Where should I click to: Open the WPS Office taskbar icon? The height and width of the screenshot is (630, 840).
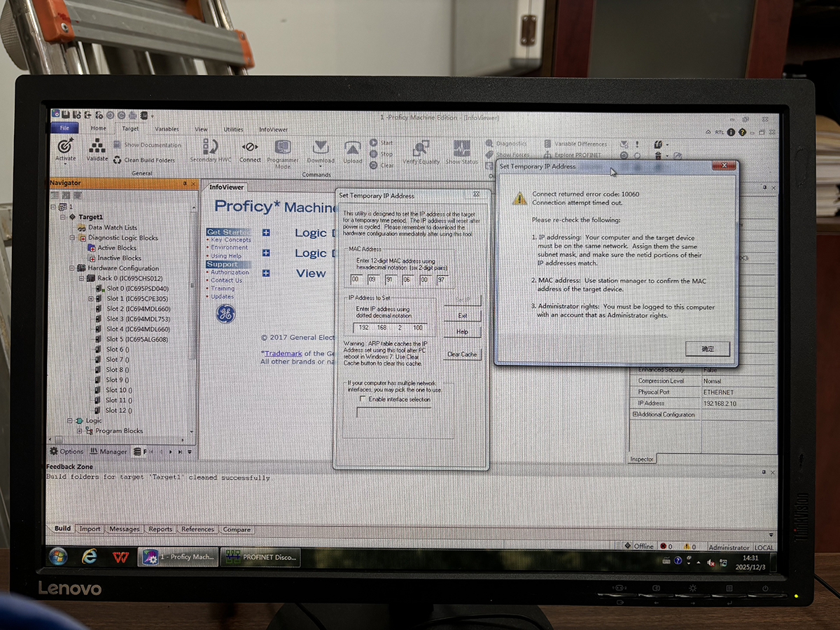(x=120, y=557)
